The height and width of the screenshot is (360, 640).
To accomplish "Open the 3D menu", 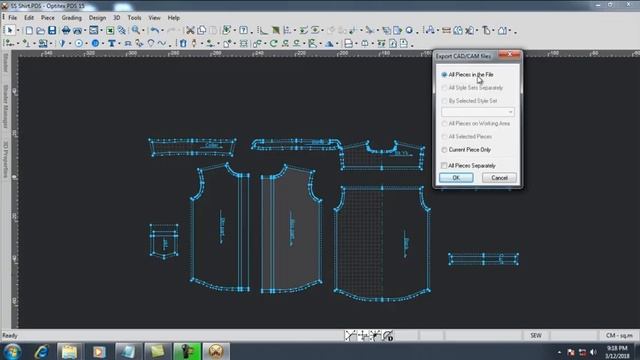I will click(x=117, y=18).
